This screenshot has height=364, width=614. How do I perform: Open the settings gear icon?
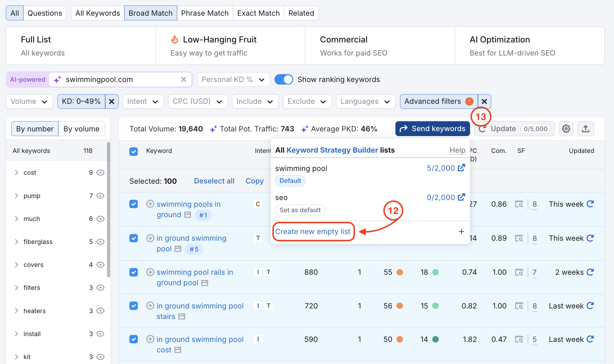pyautogui.click(x=566, y=129)
